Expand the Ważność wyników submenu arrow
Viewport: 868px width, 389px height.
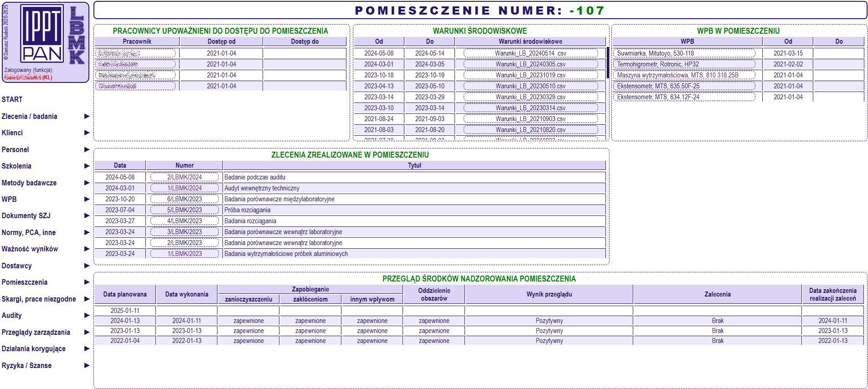pyautogui.click(x=87, y=249)
